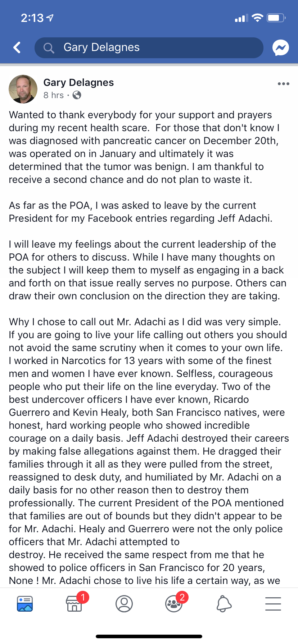
Task: Open the News Feed tab
Action: [25, 604]
